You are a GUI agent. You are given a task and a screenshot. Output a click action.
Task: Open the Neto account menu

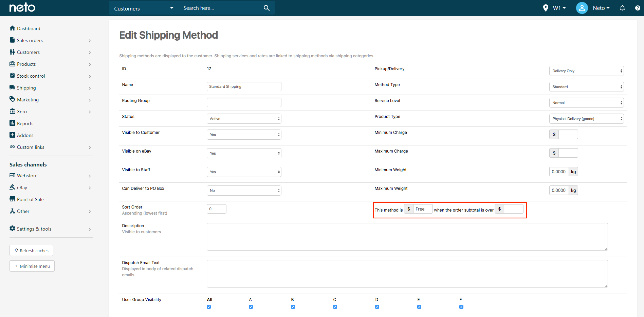click(601, 8)
